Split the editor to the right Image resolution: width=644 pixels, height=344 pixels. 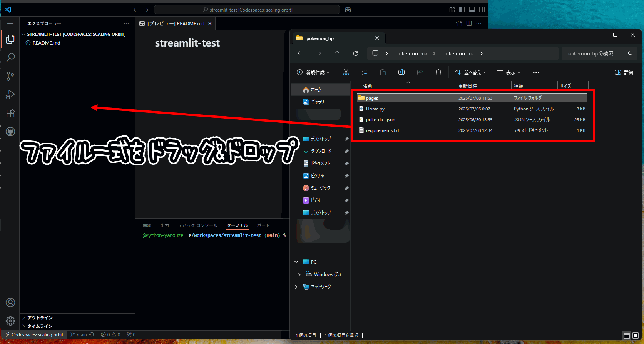click(469, 23)
